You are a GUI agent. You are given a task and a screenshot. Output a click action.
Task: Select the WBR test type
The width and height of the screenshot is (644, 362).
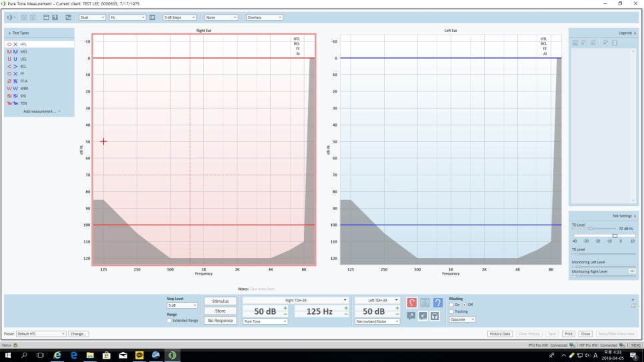[x=39, y=89]
